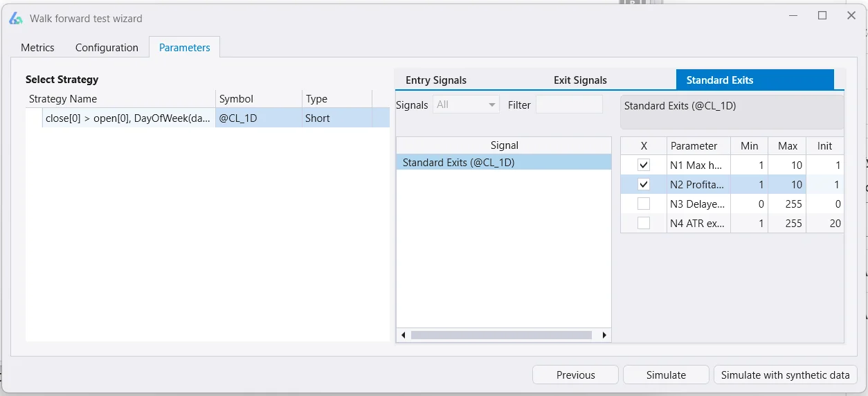Screen dimensions: 868x396
Task: Click the Min value of N2 Profita...
Action: (x=749, y=185)
